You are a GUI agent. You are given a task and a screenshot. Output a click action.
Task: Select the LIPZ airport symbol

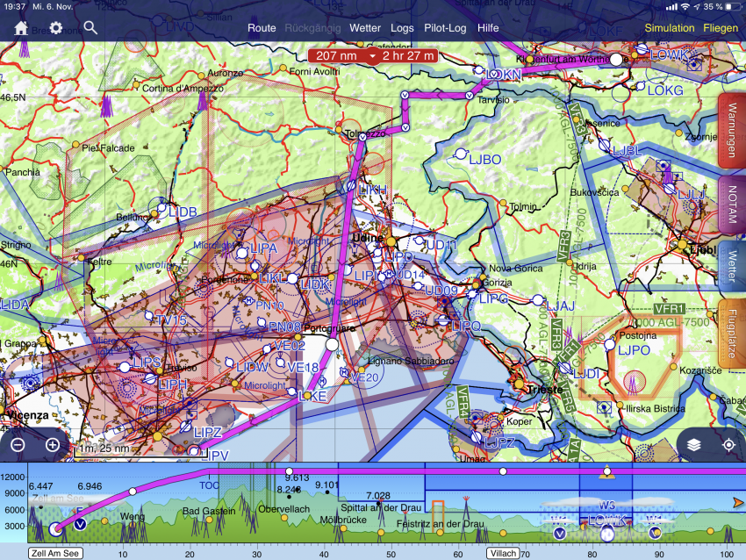(x=186, y=426)
